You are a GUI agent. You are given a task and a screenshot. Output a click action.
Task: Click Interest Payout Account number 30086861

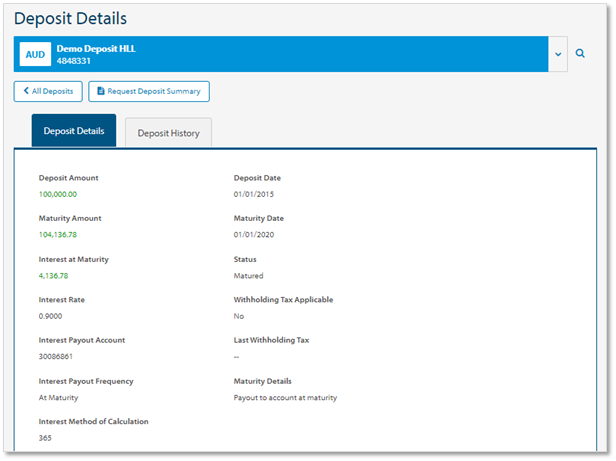click(56, 356)
